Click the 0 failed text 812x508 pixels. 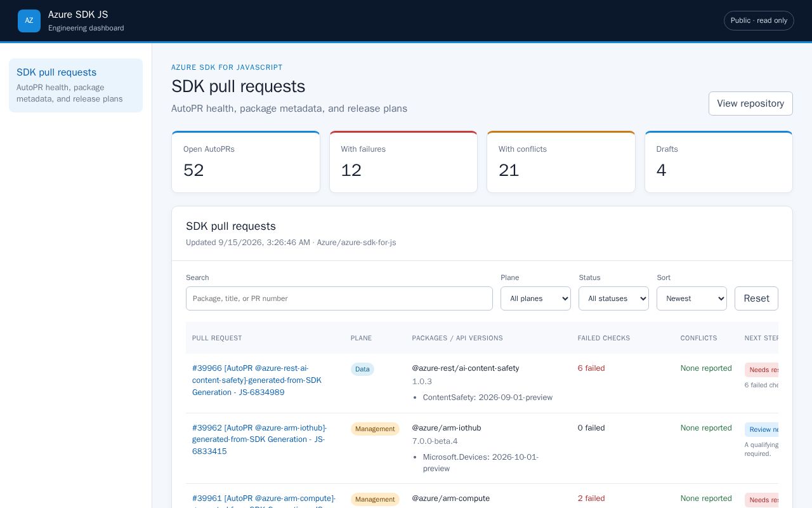[x=591, y=428]
